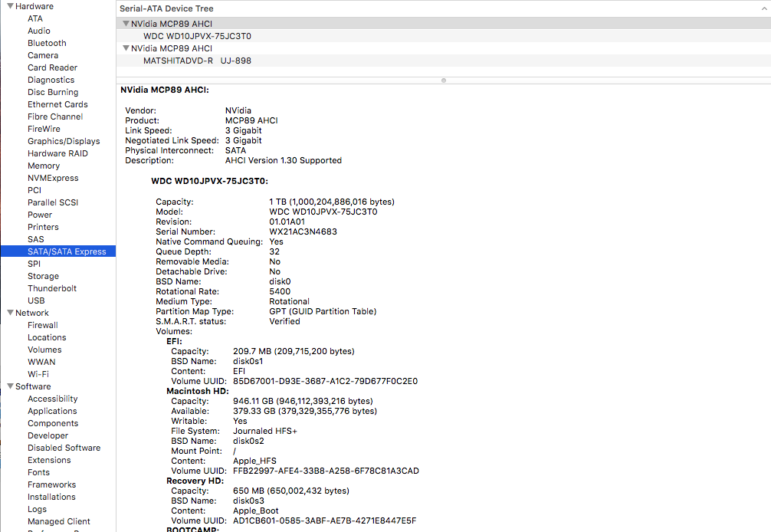Select Thunderbolt in the sidebar
This screenshot has height=532, width=771.
pos(51,289)
